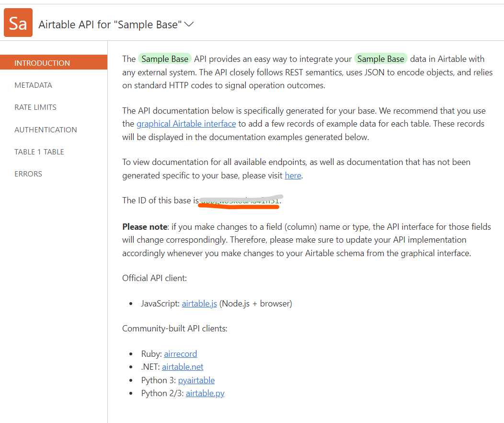Jump to the ERRORS section
Screen dimensions: 504x423
pyautogui.click(x=28, y=174)
